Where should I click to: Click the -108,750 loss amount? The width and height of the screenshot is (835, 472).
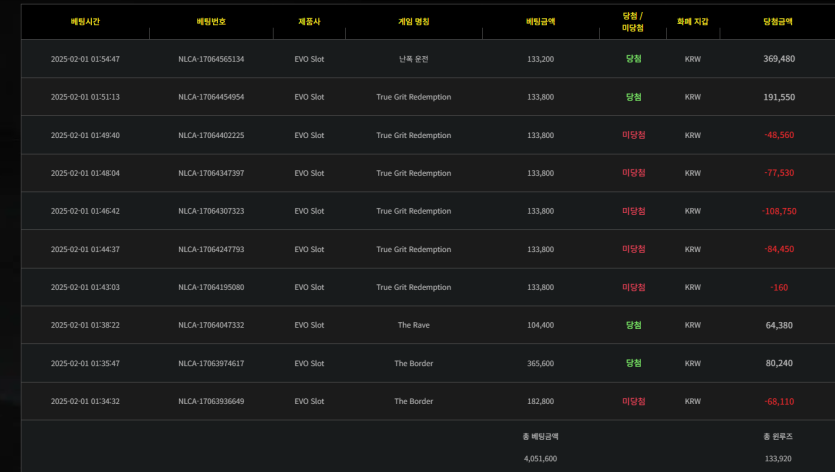pyautogui.click(x=778, y=211)
